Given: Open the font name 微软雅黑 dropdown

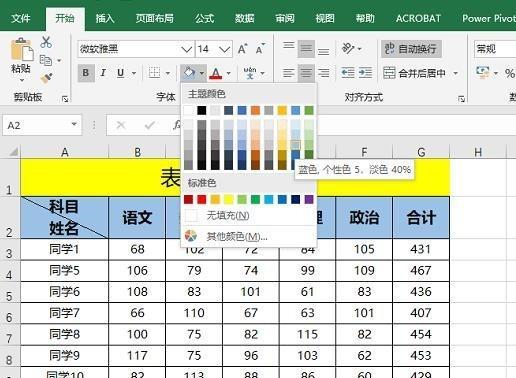Looking at the screenshot, I should point(187,49).
